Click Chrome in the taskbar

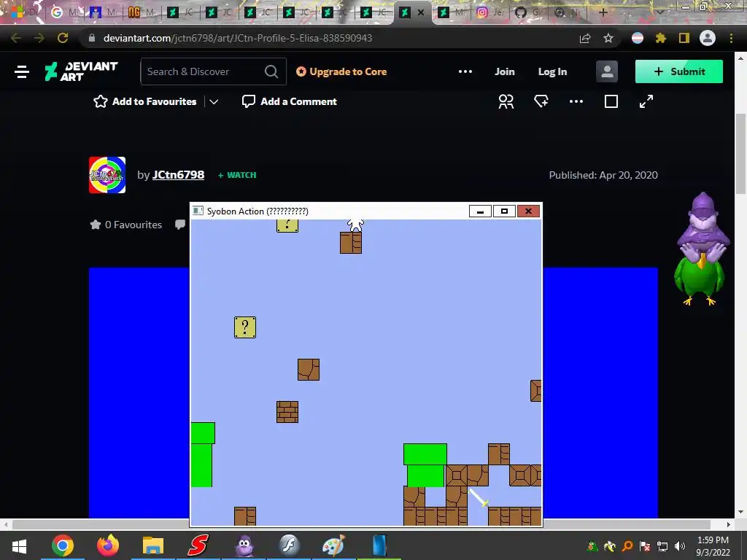[x=63, y=546]
